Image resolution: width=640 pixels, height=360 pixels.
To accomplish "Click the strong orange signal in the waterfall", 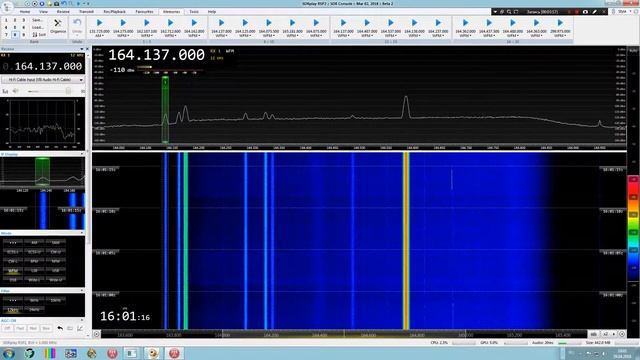I will pos(406,241).
